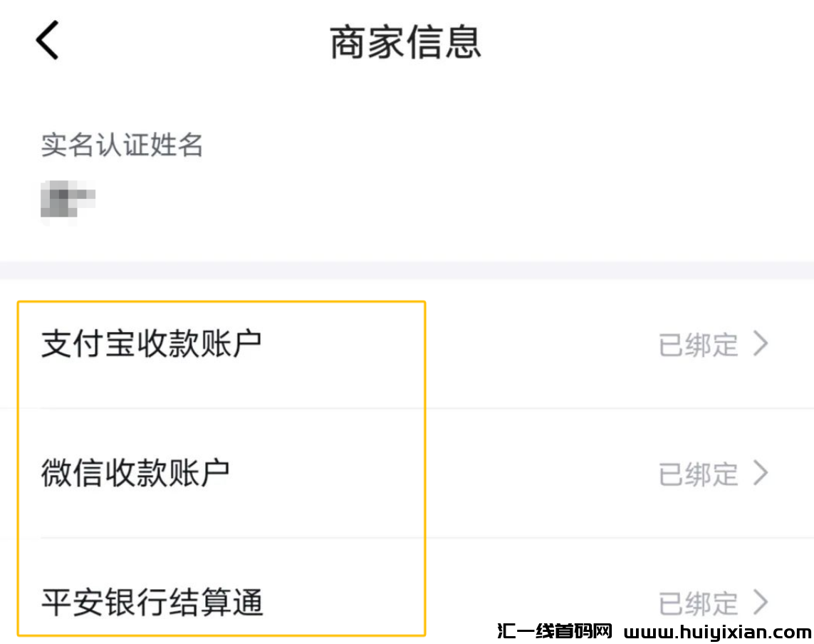Select the back navigation control at top left
Image resolution: width=814 pixels, height=644 pixels.
point(47,41)
